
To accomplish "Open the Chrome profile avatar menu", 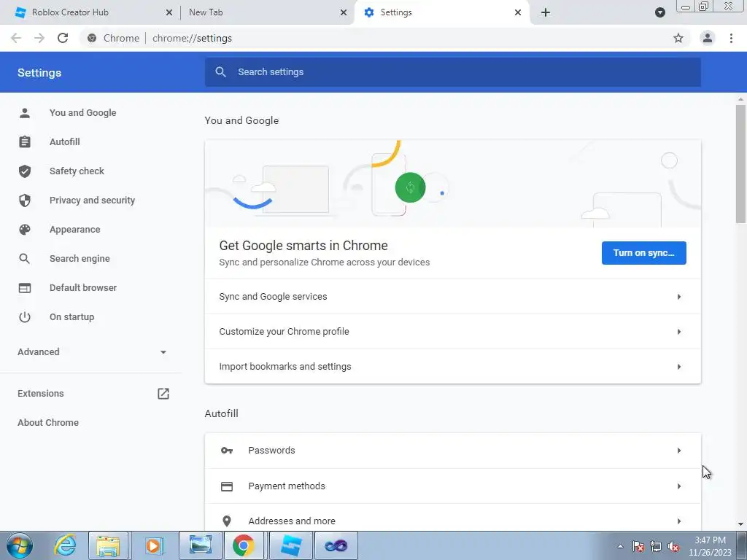I will [708, 38].
